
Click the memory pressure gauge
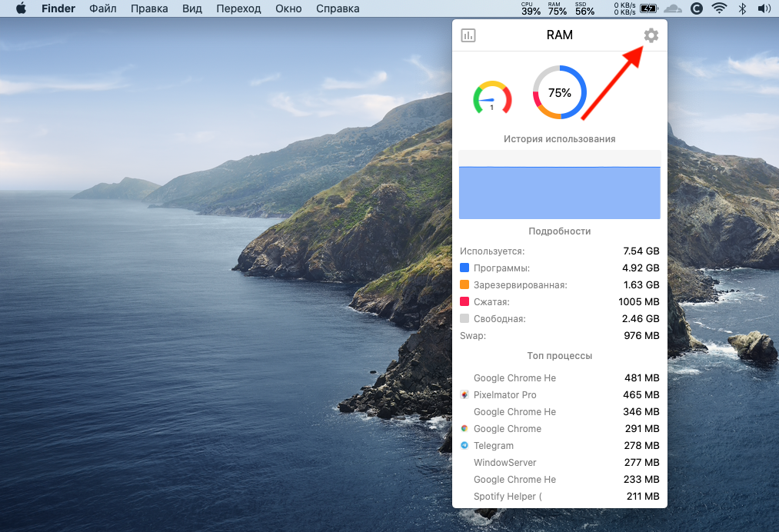(x=492, y=98)
